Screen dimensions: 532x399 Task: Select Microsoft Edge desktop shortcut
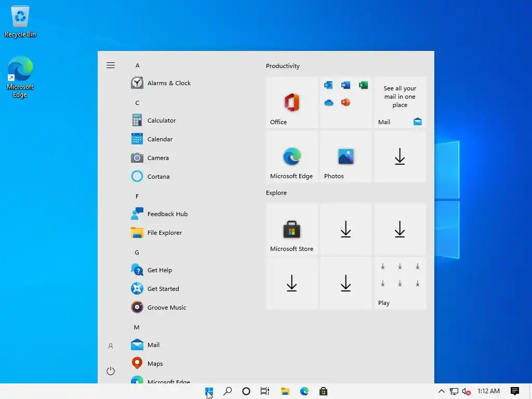20,77
